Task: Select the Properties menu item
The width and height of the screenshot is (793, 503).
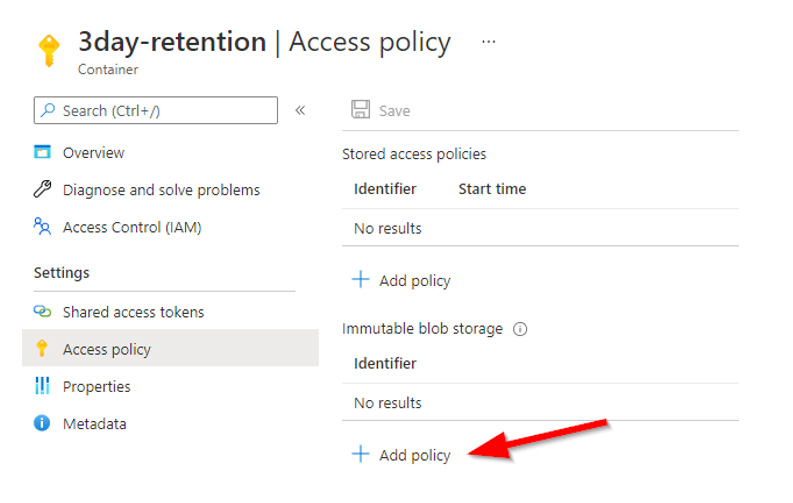Action: tap(97, 386)
